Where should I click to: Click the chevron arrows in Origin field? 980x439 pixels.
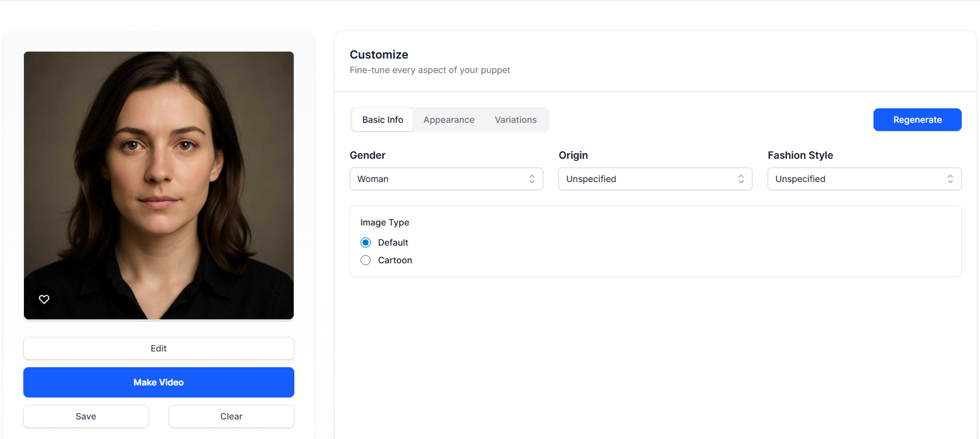(741, 179)
